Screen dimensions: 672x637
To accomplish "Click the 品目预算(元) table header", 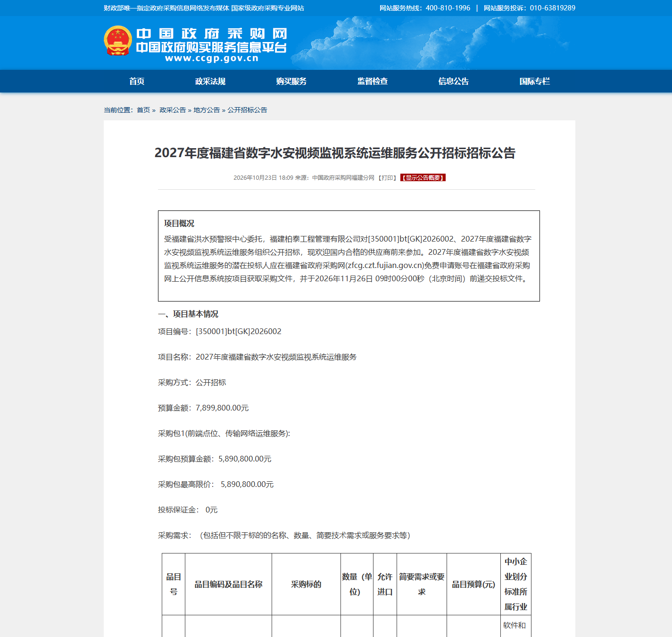I will (474, 584).
